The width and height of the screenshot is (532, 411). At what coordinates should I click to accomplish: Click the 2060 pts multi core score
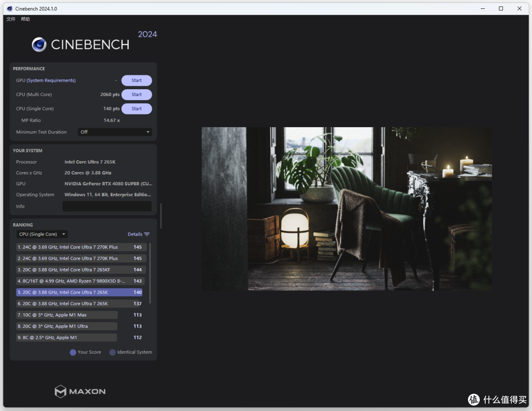point(110,95)
